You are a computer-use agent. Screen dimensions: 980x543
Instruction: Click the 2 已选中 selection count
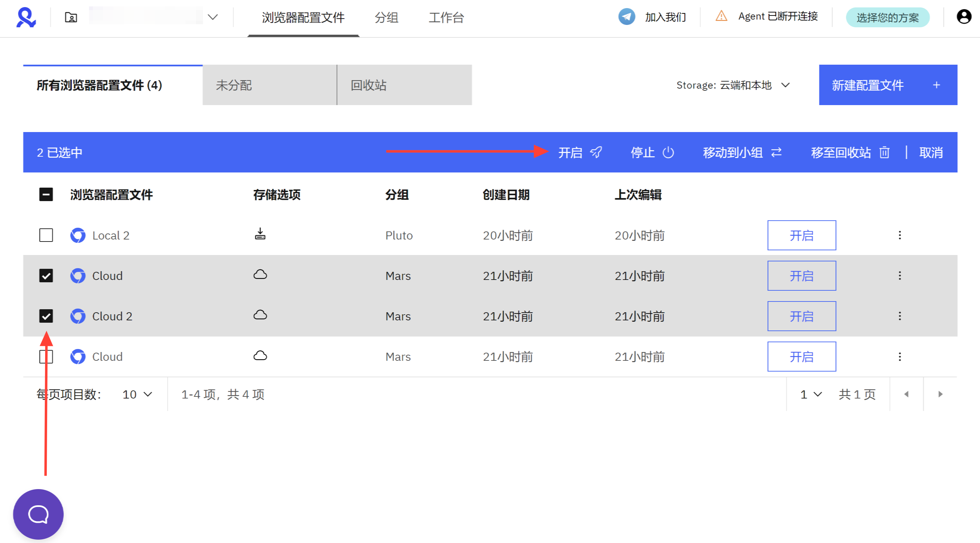point(60,153)
